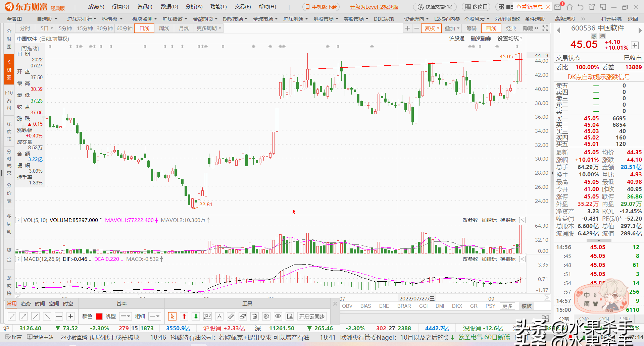The image size is (644, 346).
Task: Select the eraser tool
Action: click(x=243, y=316)
